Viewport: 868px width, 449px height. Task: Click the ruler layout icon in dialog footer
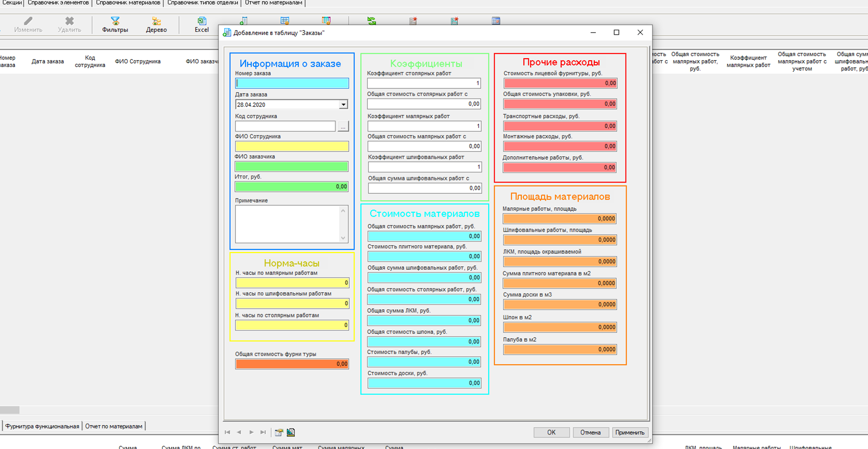click(x=291, y=432)
